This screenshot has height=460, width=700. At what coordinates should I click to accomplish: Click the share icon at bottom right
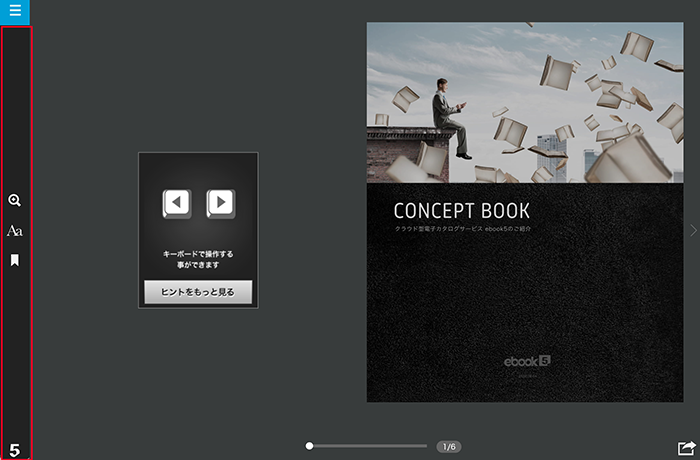point(686,448)
